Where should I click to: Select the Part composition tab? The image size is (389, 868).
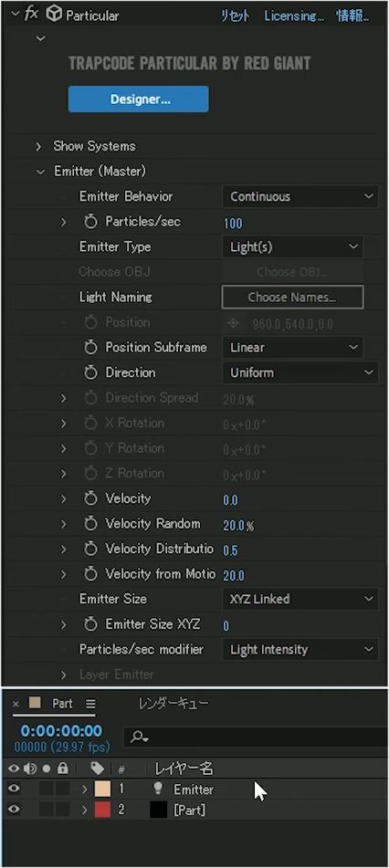pos(62,704)
